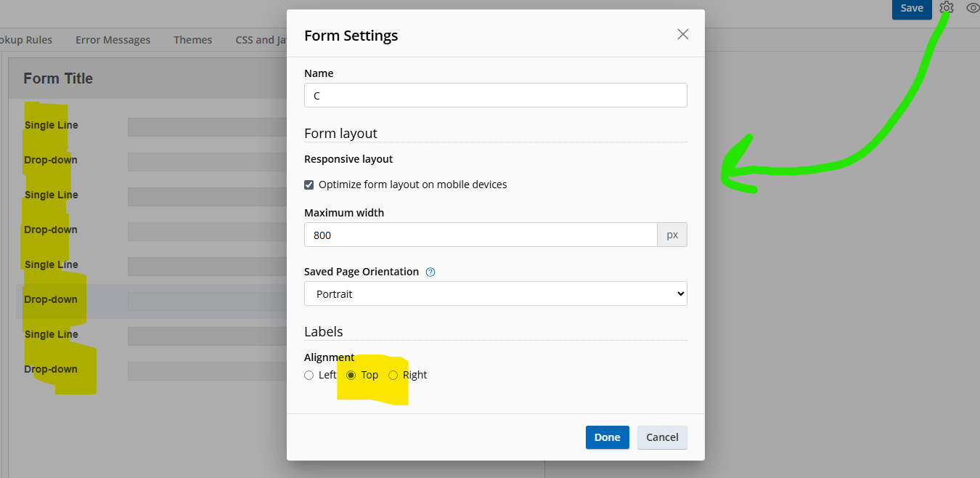Image resolution: width=980 pixels, height=478 pixels.
Task: Switch to the Themes tab
Action: [x=192, y=40]
